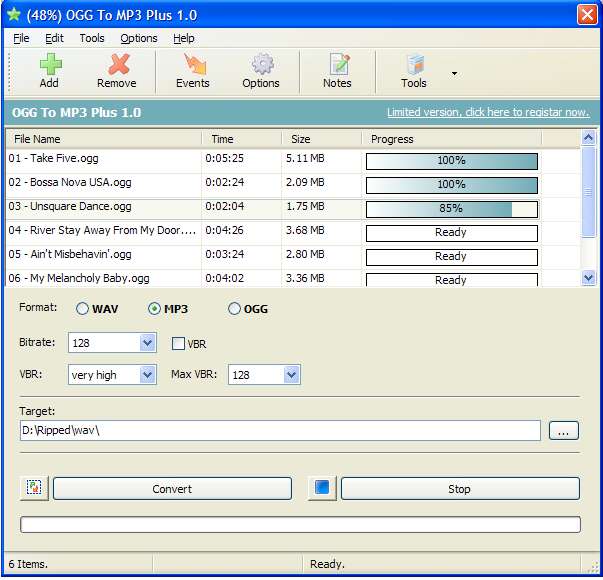Enable the VBR checkbox

coord(178,343)
